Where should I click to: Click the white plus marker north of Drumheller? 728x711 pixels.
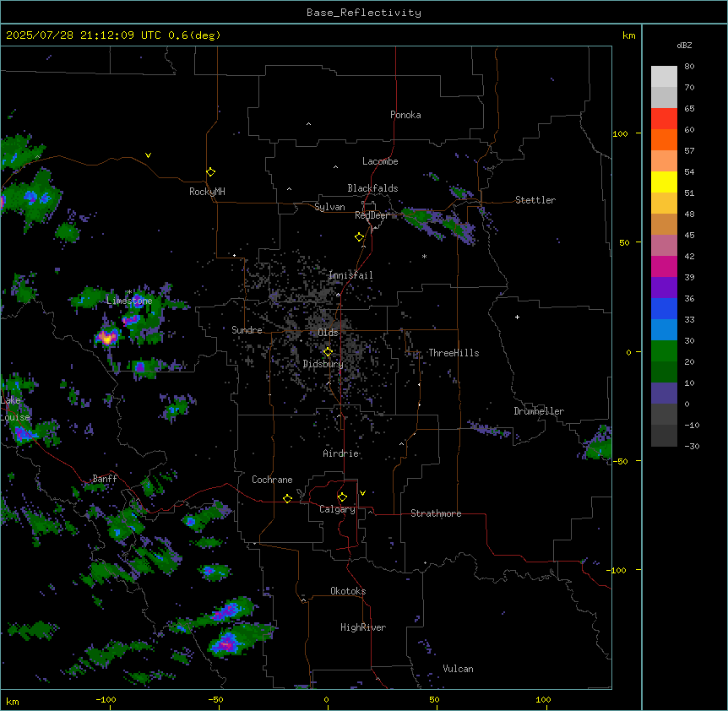click(x=517, y=317)
